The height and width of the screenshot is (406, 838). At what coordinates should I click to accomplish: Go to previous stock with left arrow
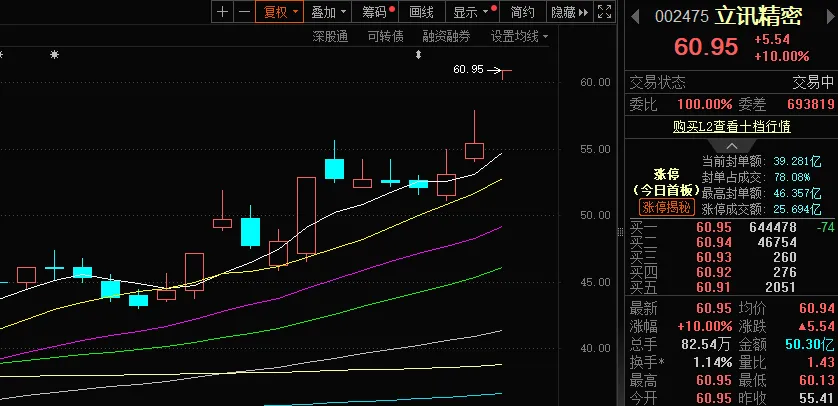pyautogui.click(x=634, y=17)
